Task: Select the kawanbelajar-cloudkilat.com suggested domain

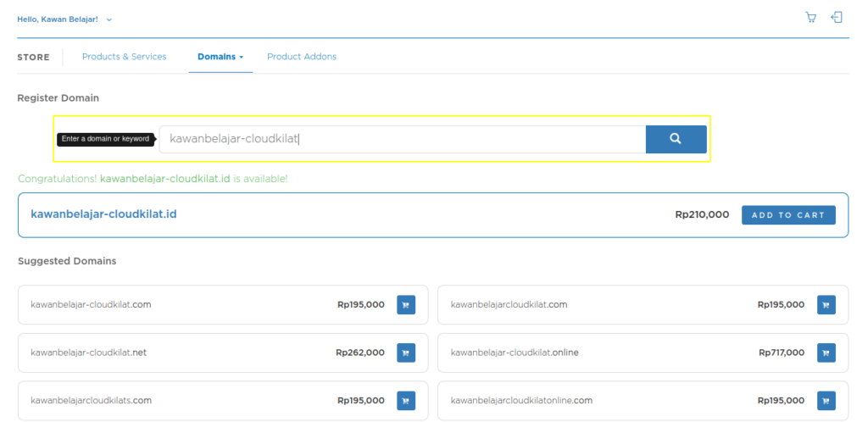Action: point(91,304)
